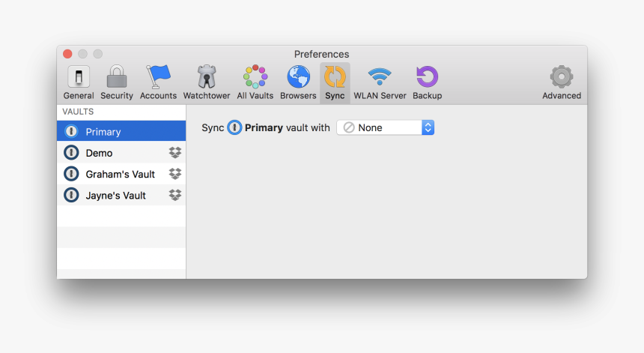Open the Browsers globe pane
The width and height of the screenshot is (644, 353).
click(x=298, y=82)
